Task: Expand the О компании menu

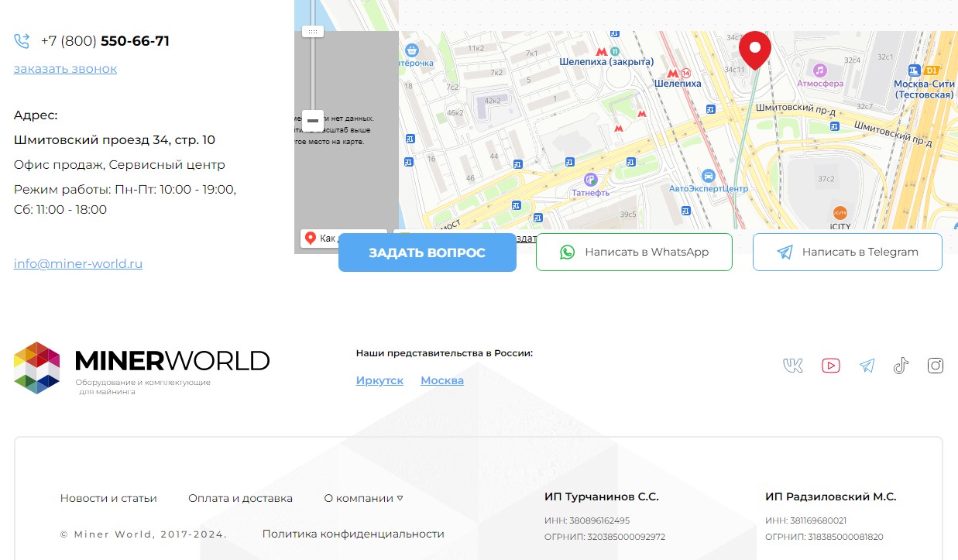Action: coord(363,498)
